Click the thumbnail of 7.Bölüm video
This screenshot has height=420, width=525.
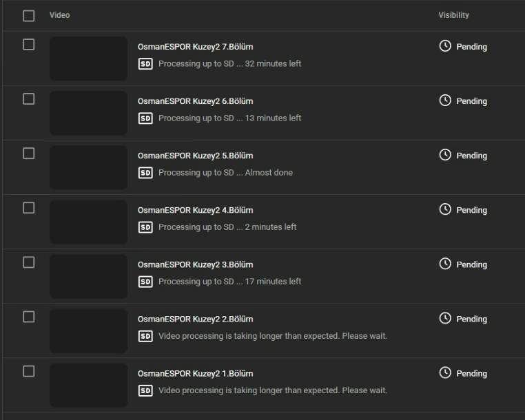pos(88,59)
